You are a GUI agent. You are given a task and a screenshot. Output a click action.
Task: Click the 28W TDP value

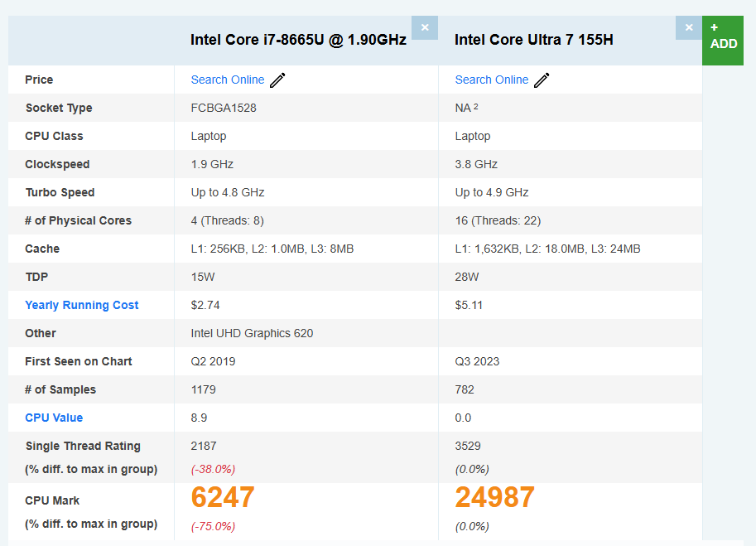click(467, 277)
